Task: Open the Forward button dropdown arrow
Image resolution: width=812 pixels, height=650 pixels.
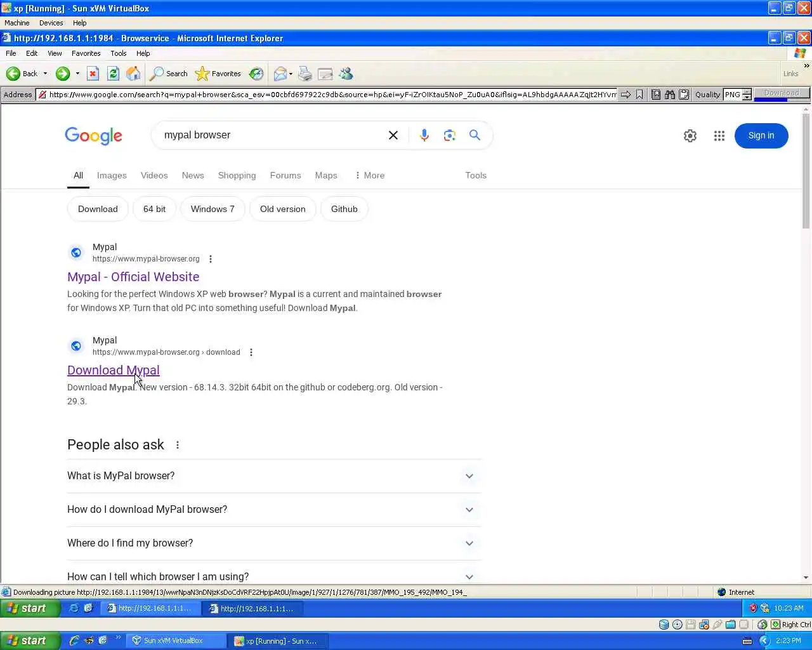Action: 77,74
